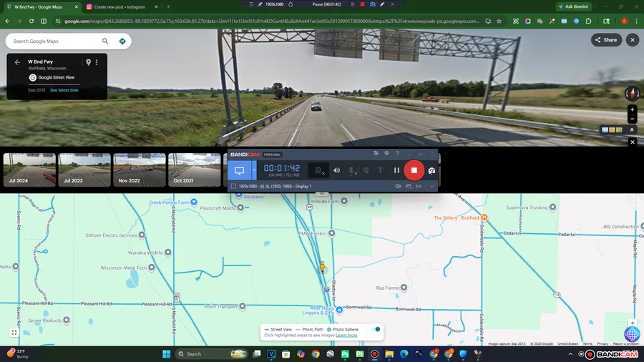The image size is (644, 362).
Task: Open Windows Start menu
Action: click(x=166, y=354)
